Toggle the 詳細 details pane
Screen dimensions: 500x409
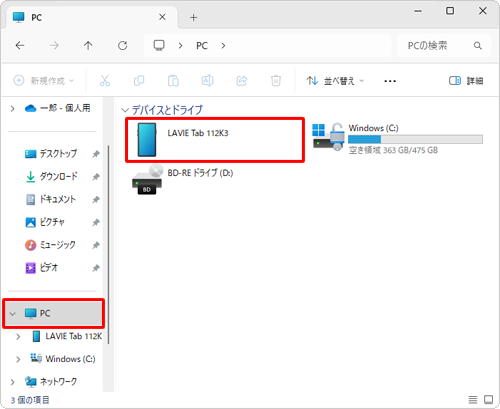coord(466,81)
